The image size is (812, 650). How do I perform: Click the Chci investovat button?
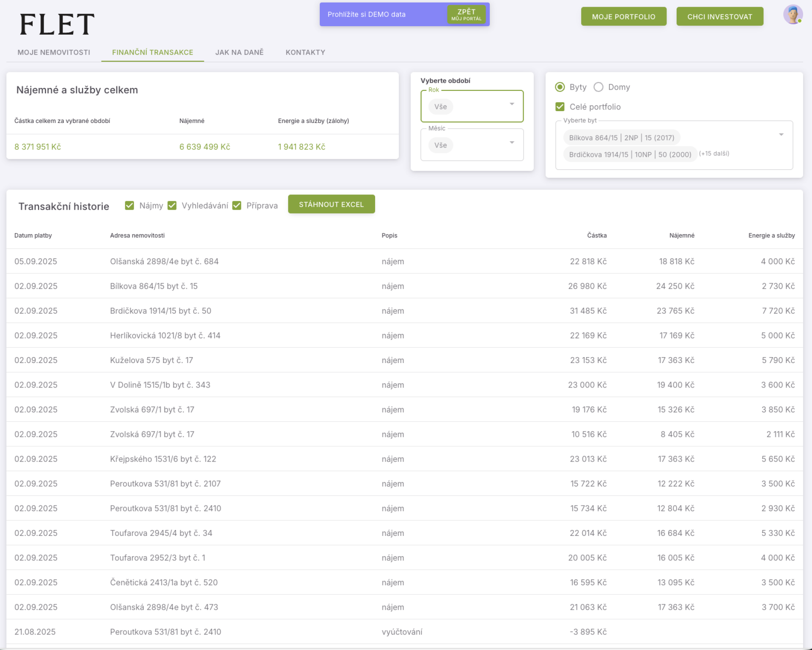click(x=719, y=16)
